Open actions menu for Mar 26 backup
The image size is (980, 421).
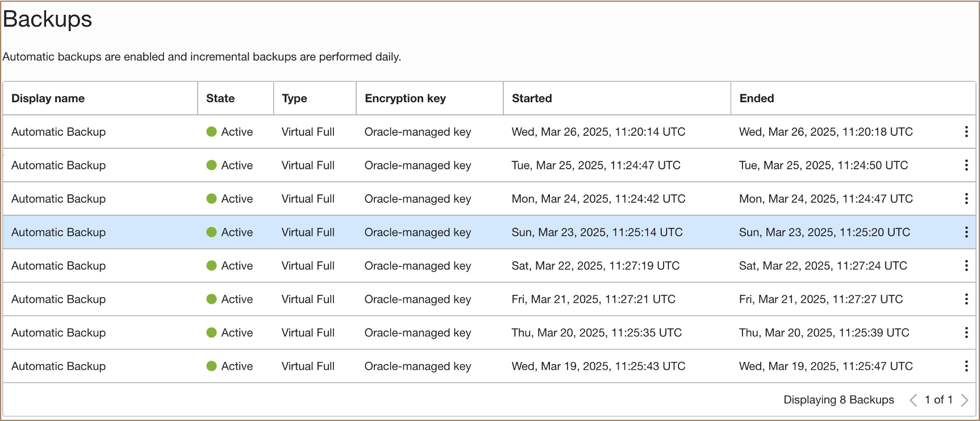click(x=966, y=132)
